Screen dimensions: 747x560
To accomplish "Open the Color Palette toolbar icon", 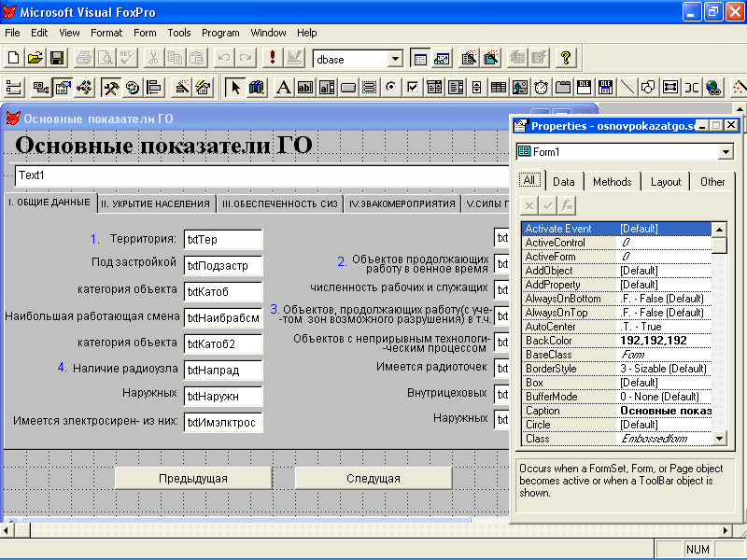I will (133, 88).
